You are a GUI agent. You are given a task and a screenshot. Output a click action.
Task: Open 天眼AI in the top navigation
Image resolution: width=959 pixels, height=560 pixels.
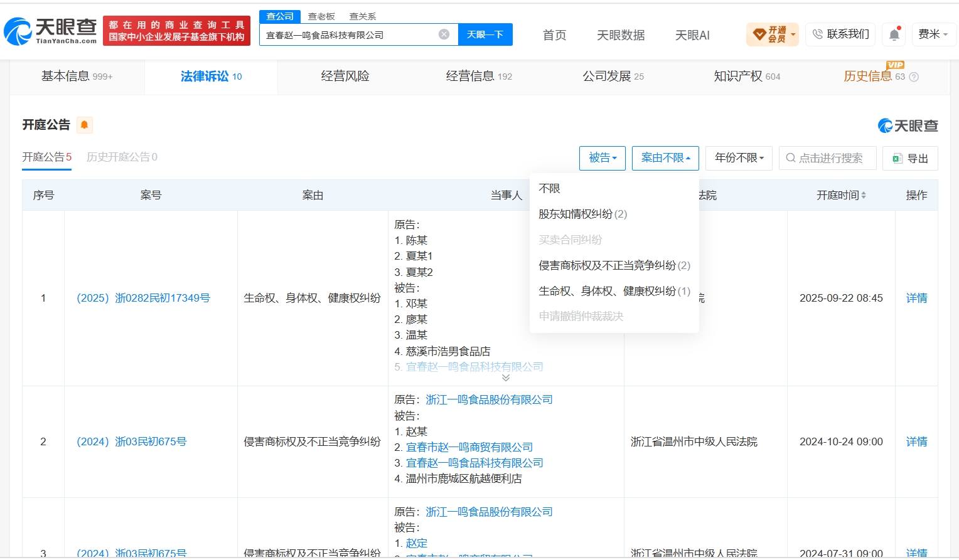692,35
